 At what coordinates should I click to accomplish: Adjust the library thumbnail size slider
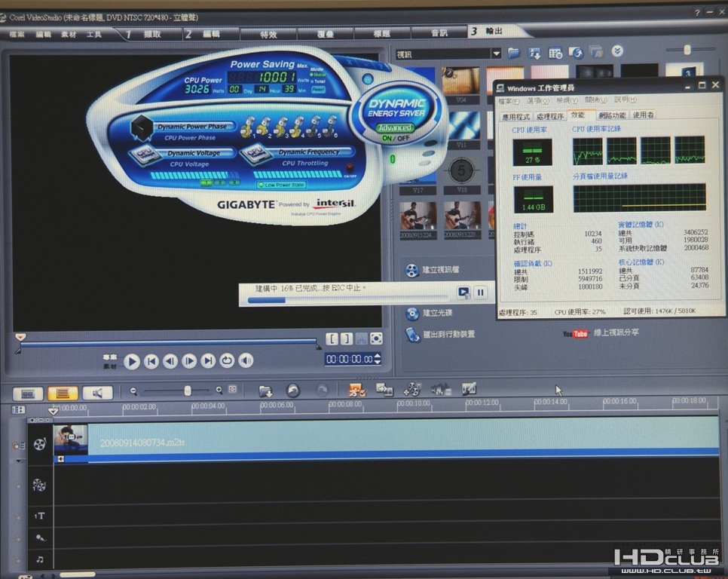[687, 50]
